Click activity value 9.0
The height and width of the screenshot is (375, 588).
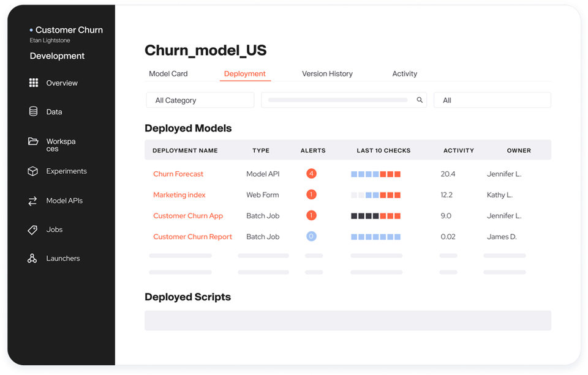tap(446, 216)
